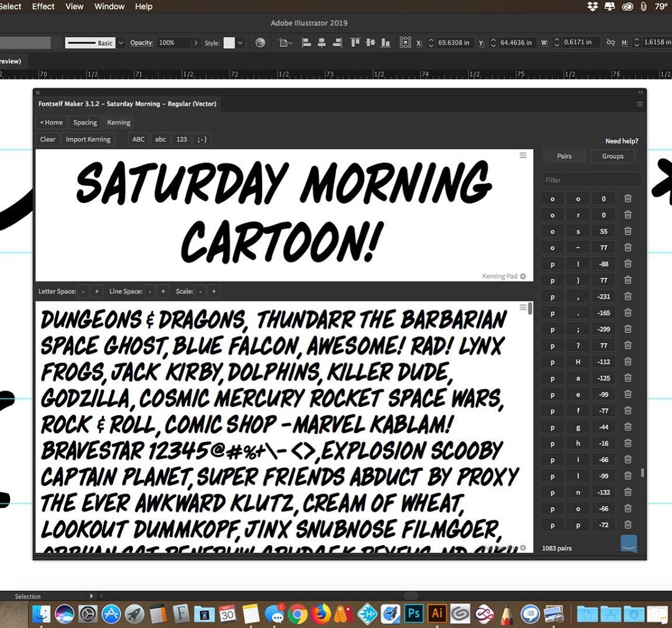Switch to the Spacing tab
672x628 pixels.
pos(85,122)
